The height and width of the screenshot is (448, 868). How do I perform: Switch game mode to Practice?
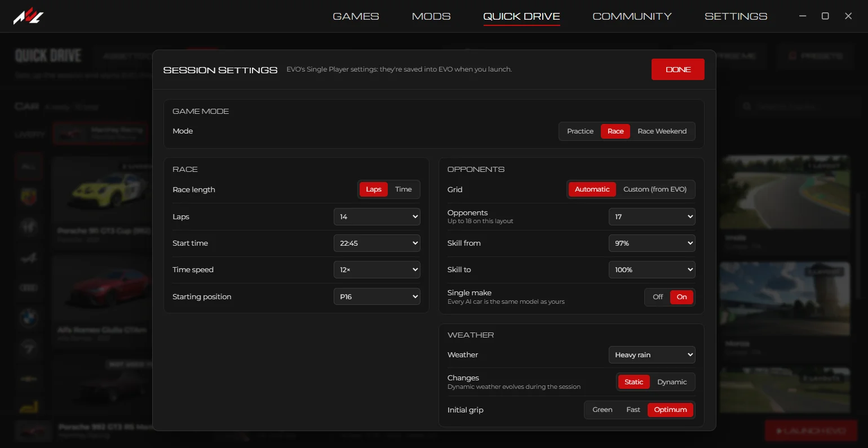pos(580,131)
